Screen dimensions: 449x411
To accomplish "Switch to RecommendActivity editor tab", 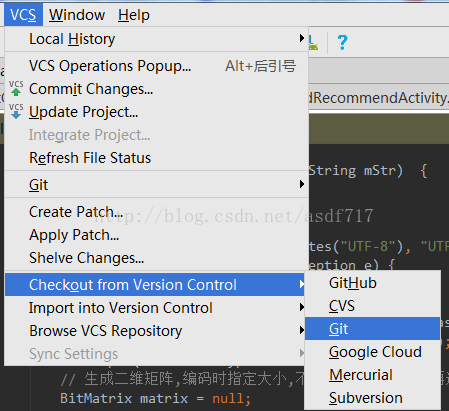I will tap(379, 98).
